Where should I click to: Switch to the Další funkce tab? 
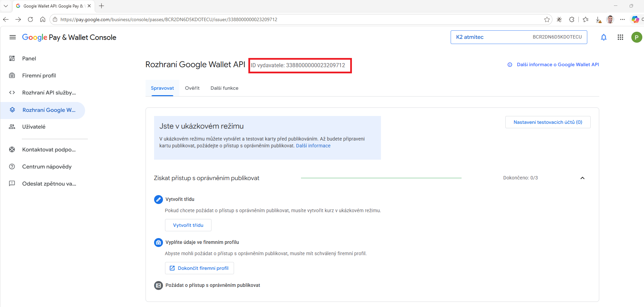(224, 88)
